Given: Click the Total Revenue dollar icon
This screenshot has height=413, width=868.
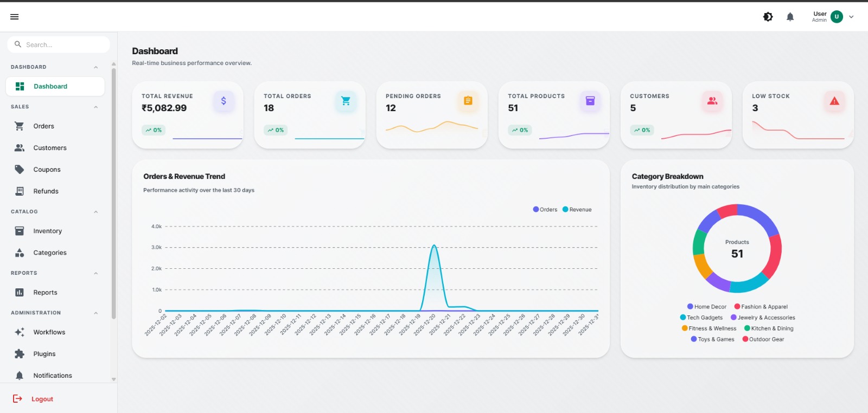Looking at the screenshot, I should [224, 101].
